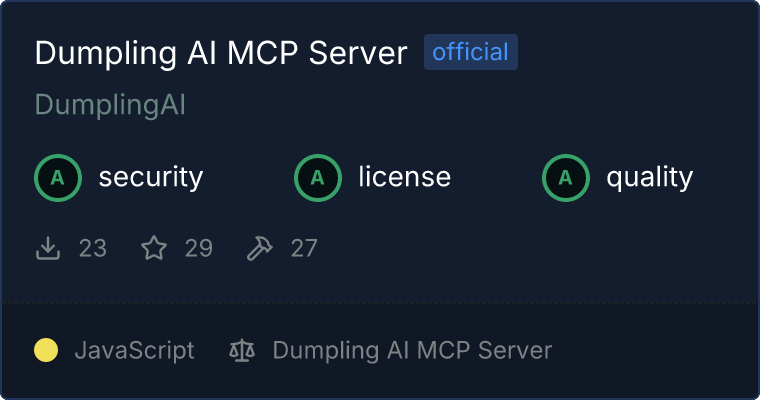
Task: Click the license grade A badge
Action: click(x=318, y=178)
